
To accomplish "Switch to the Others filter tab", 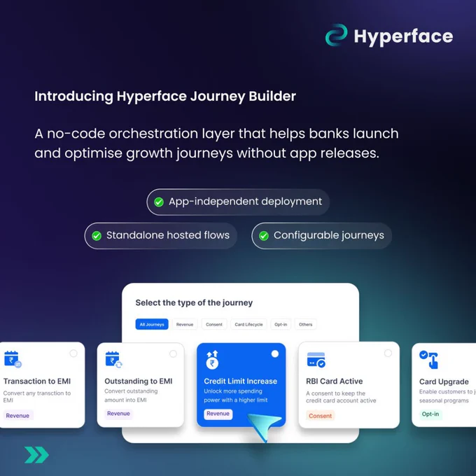I will click(305, 324).
